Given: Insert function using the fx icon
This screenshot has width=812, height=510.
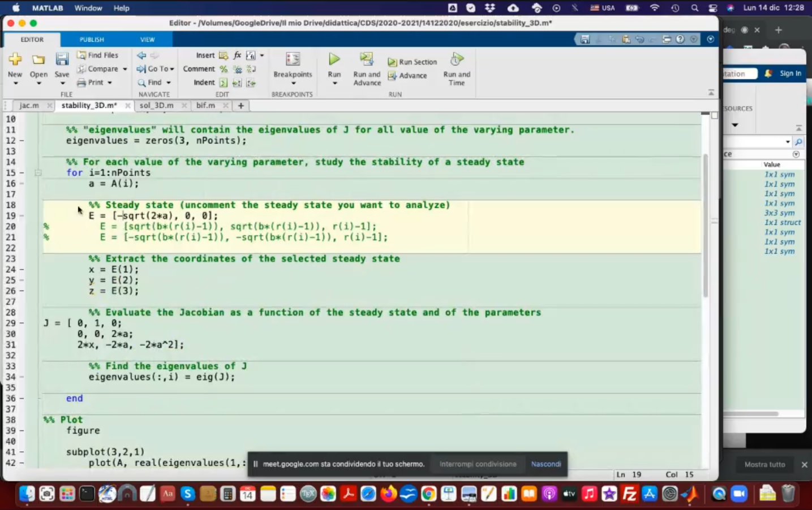Looking at the screenshot, I should point(237,55).
